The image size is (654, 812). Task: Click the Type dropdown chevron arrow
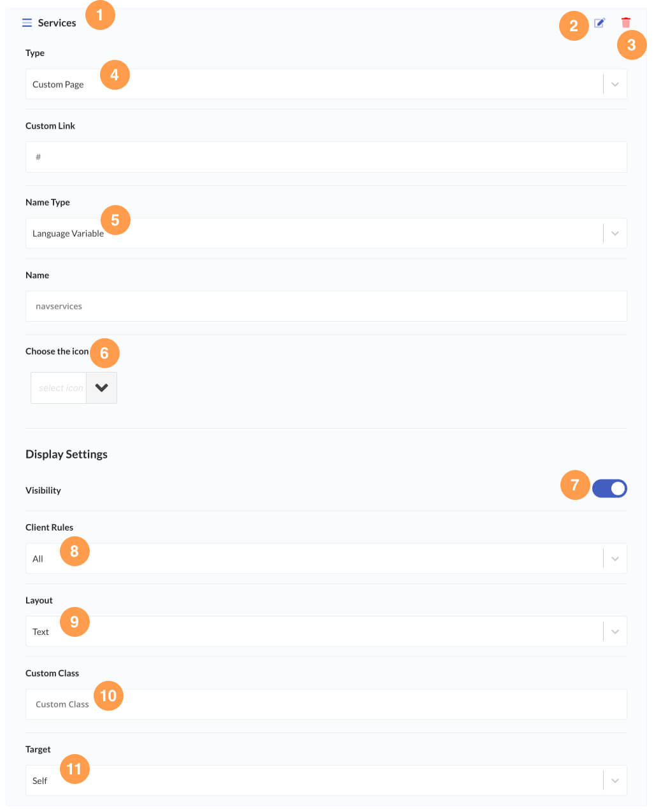pyautogui.click(x=615, y=84)
